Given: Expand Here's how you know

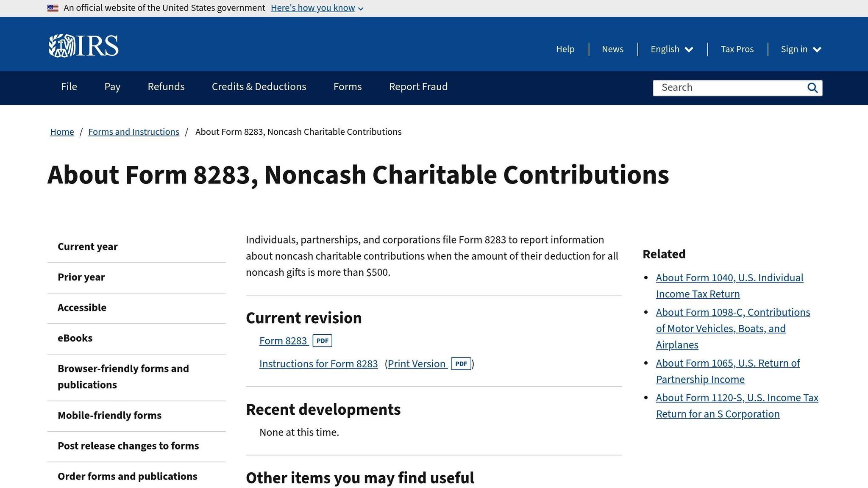Looking at the screenshot, I should (313, 8).
